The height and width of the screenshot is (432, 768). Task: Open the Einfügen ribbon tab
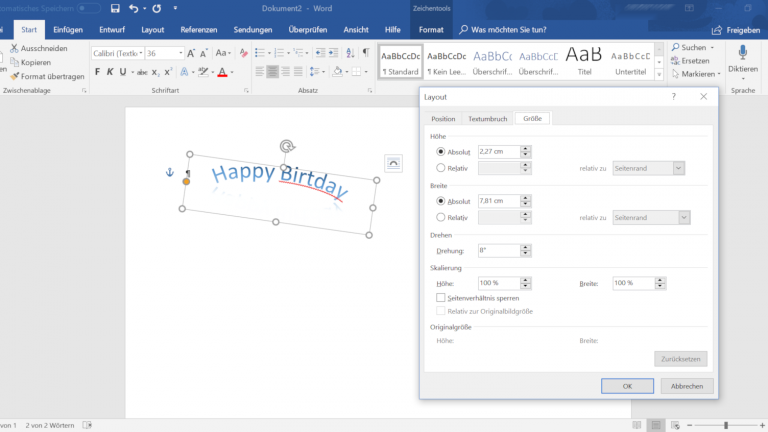tap(68, 30)
